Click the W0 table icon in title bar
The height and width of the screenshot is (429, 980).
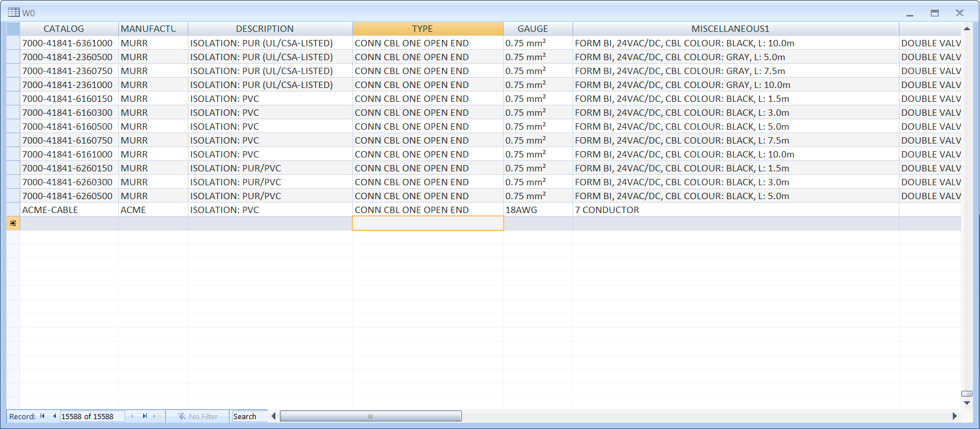click(x=14, y=12)
